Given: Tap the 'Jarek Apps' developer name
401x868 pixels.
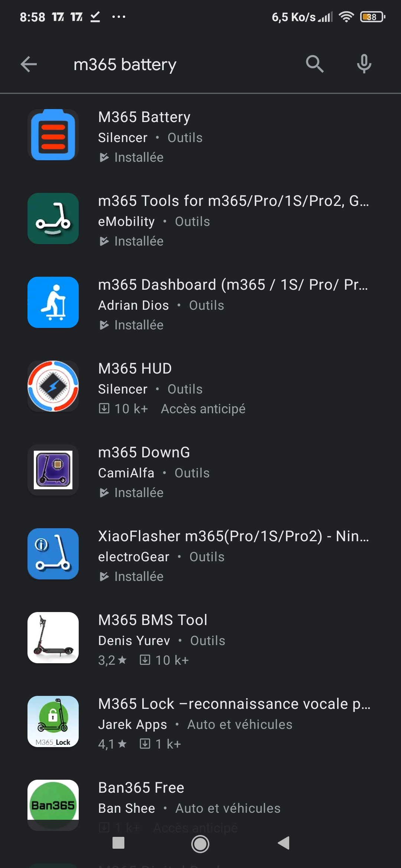Looking at the screenshot, I should [x=133, y=724].
